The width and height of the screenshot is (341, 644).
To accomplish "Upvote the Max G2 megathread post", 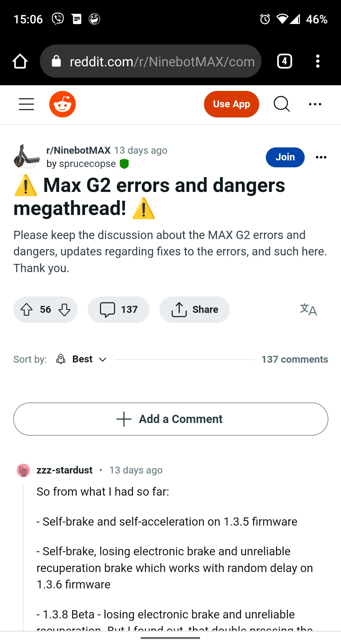I will pos(27,310).
